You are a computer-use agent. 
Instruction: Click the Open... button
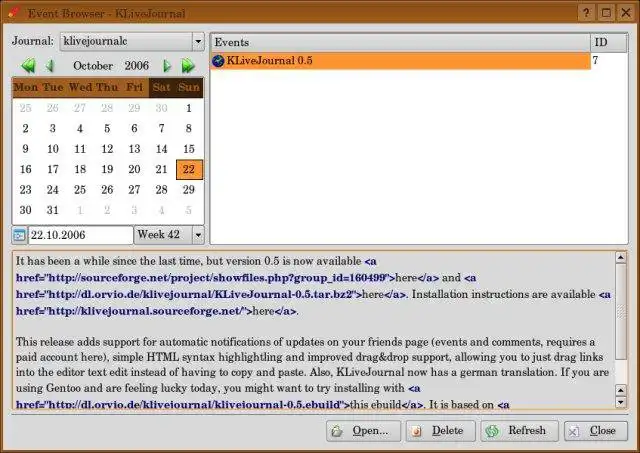click(363, 431)
